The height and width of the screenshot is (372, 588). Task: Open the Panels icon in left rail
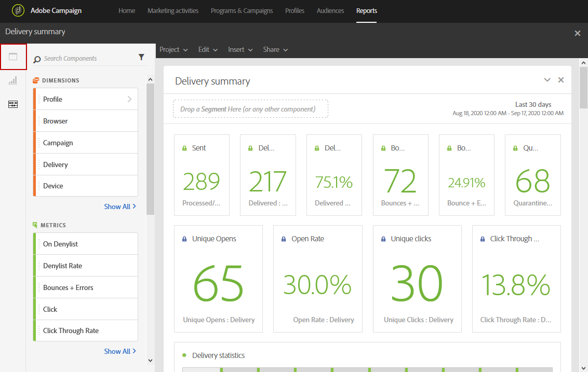[13, 57]
